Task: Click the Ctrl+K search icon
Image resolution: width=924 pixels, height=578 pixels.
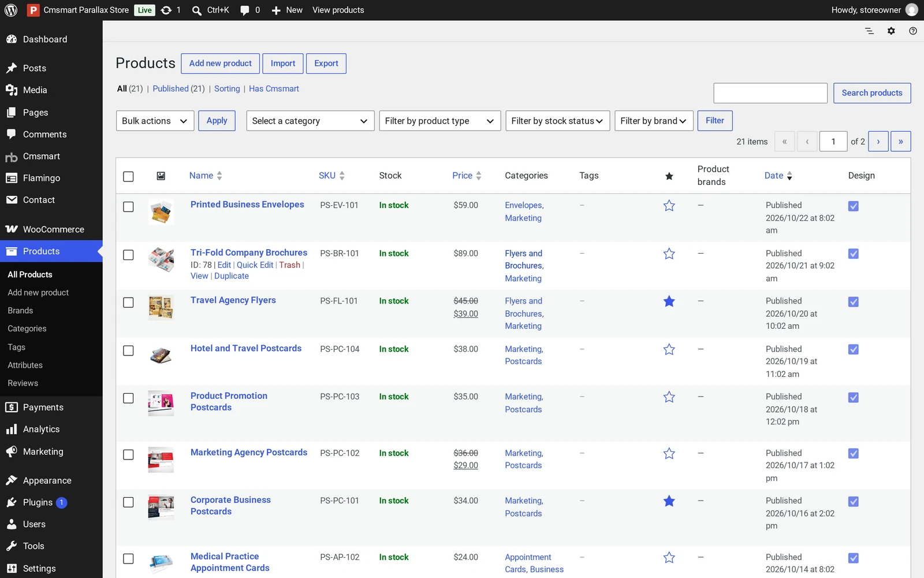Action: 197,10
